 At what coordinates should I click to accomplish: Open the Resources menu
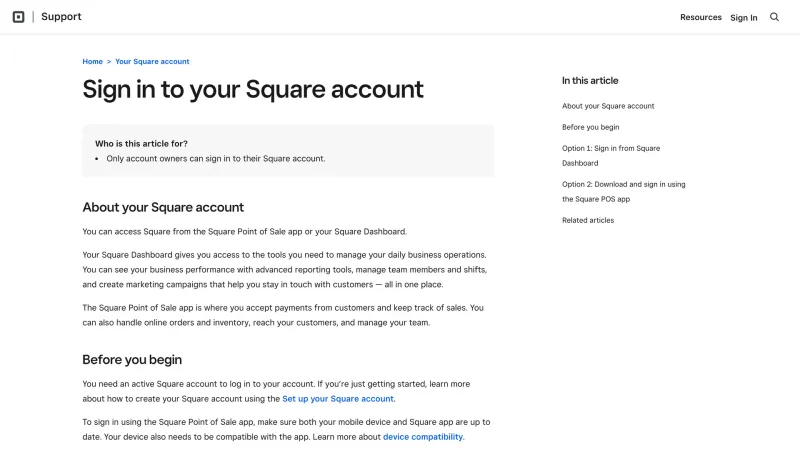(701, 17)
